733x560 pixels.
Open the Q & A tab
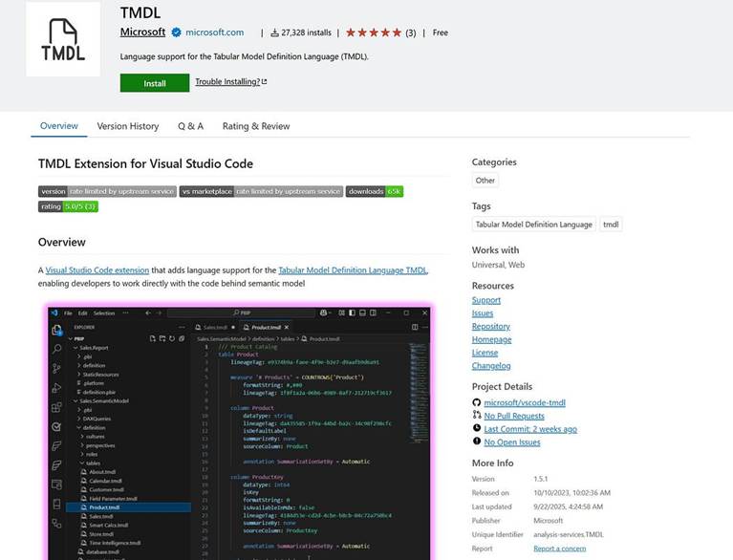pos(190,126)
